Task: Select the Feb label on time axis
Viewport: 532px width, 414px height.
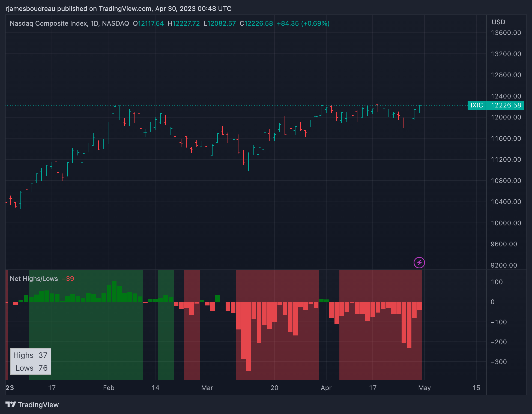Action: (x=109, y=388)
